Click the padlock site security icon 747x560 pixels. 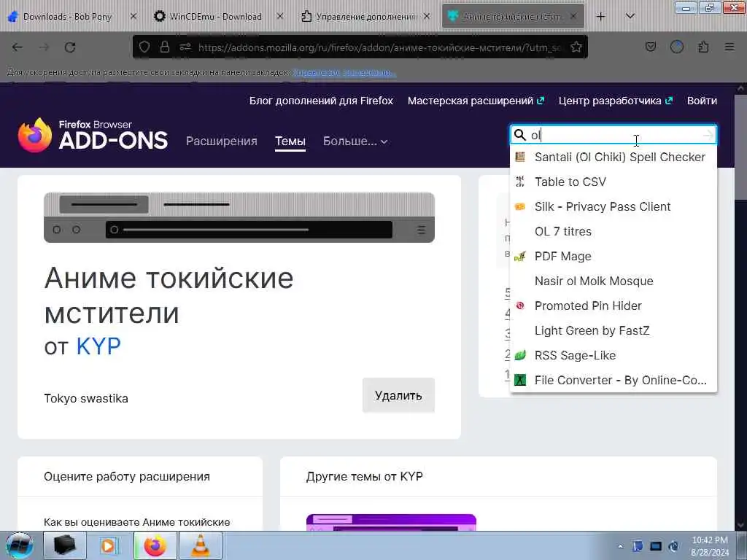(x=165, y=47)
